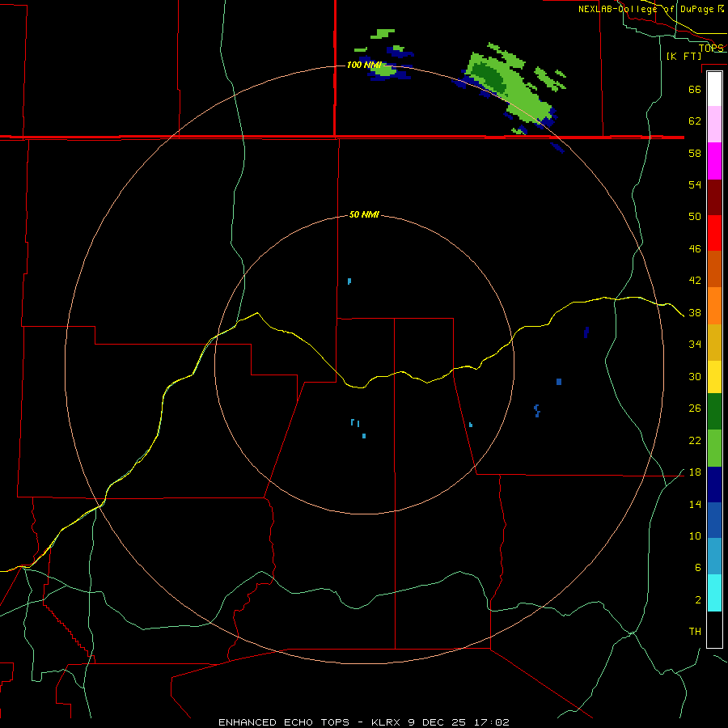
Task: Click the dark red swatch beside 54
Action: (x=714, y=197)
